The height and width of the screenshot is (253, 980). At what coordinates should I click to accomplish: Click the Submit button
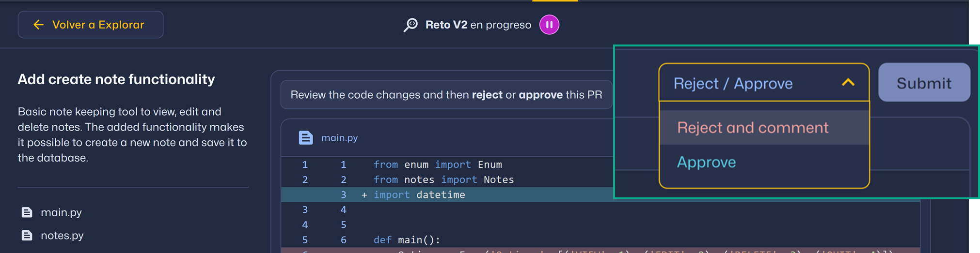coord(924,83)
